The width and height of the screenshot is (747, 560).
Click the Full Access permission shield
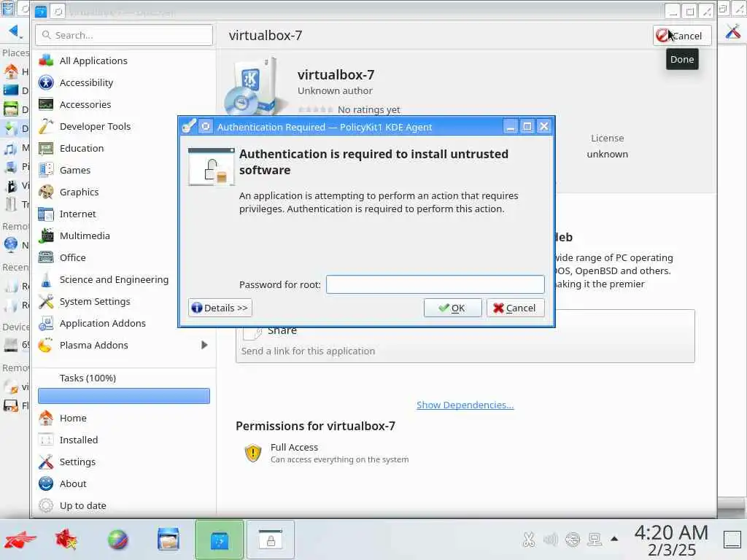pyautogui.click(x=253, y=453)
